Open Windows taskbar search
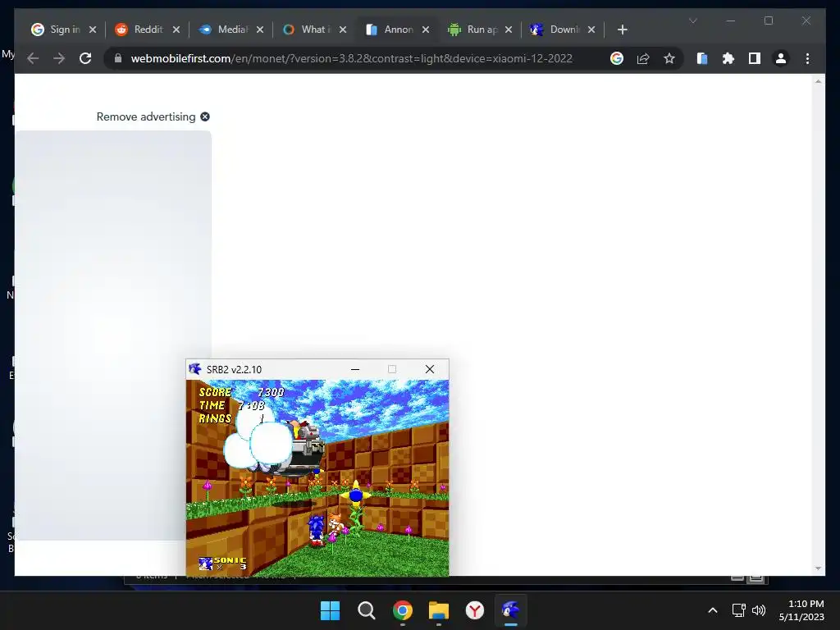The height and width of the screenshot is (630, 840). click(x=367, y=610)
